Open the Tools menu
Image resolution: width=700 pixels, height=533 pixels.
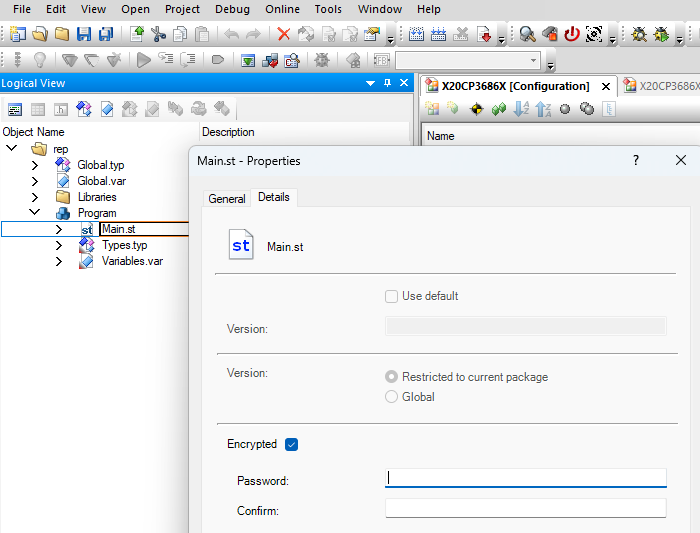click(328, 9)
